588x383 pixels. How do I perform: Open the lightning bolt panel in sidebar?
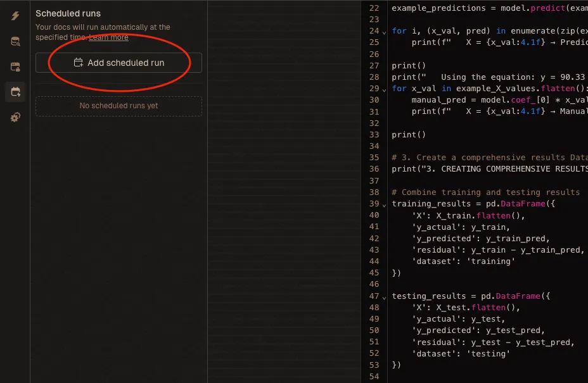15,16
